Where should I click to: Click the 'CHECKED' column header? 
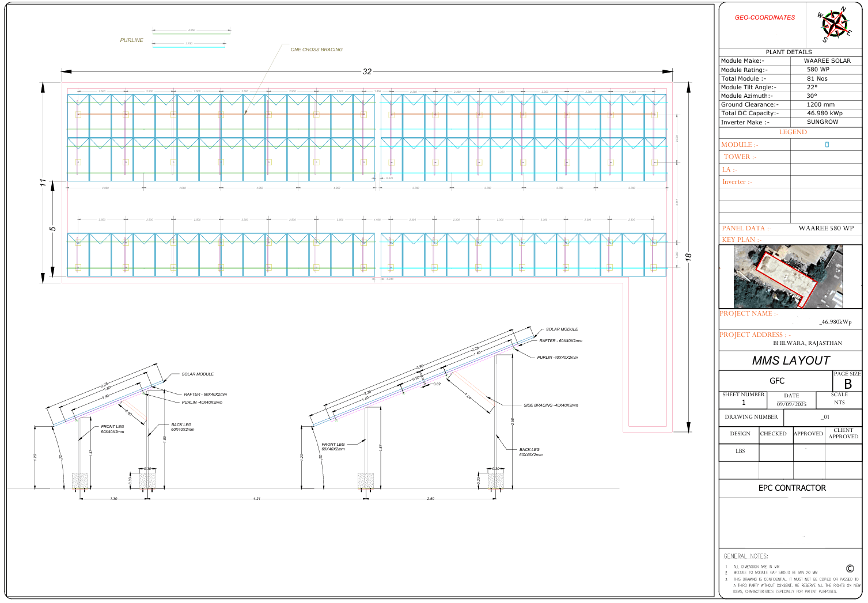point(773,434)
